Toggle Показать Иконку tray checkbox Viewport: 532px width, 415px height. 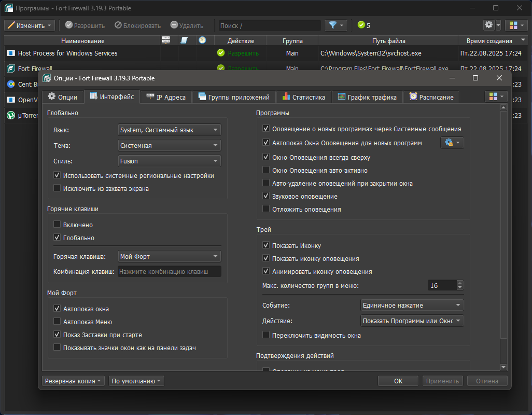pyautogui.click(x=266, y=245)
